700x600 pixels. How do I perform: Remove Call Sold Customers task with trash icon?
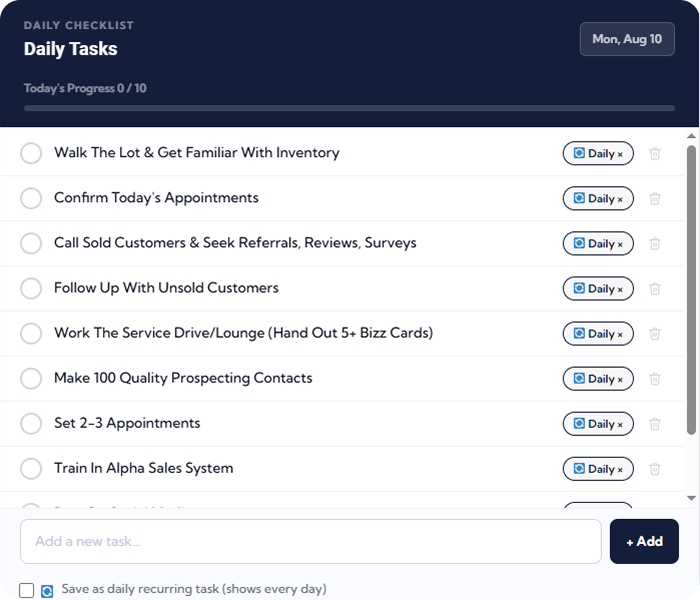tap(654, 244)
